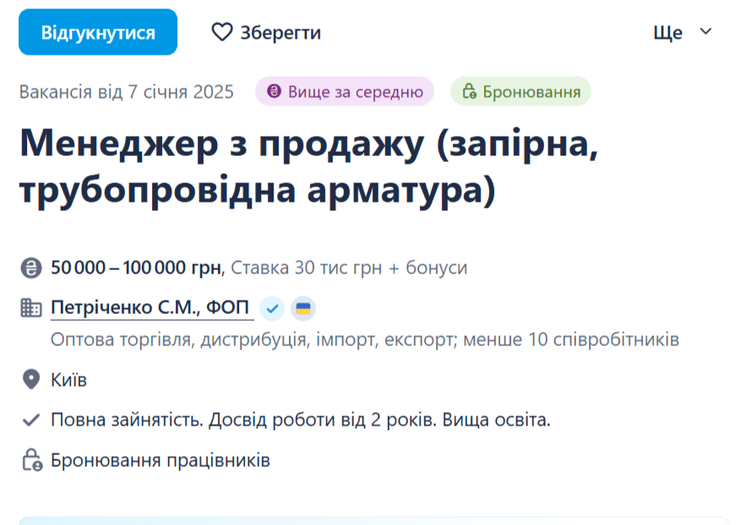Click the green lock icon in Бронювання badge
The width and height of the screenshot is (740, 525).
coord(468,92)
